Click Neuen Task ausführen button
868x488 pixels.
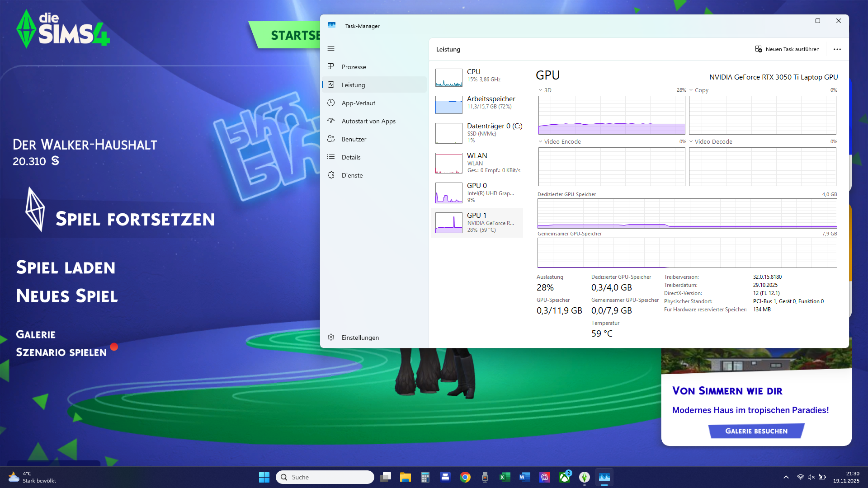tap(787, 49)
